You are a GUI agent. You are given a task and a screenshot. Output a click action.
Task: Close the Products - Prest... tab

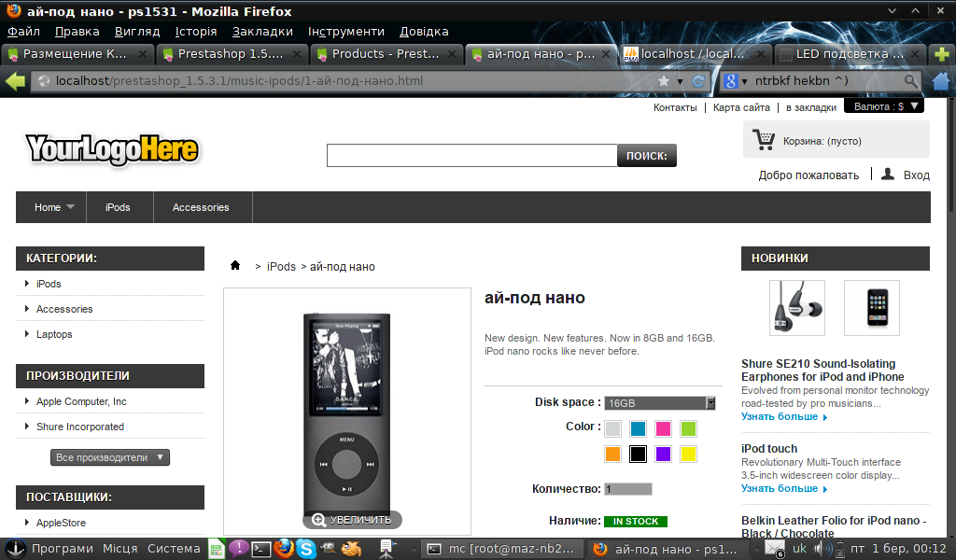452,54
